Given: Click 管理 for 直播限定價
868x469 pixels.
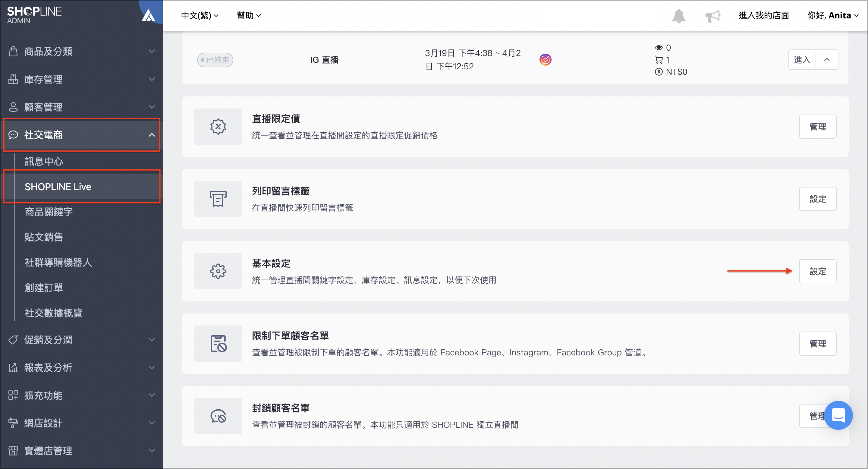Looking at the screenshot, I should (818, 127).
